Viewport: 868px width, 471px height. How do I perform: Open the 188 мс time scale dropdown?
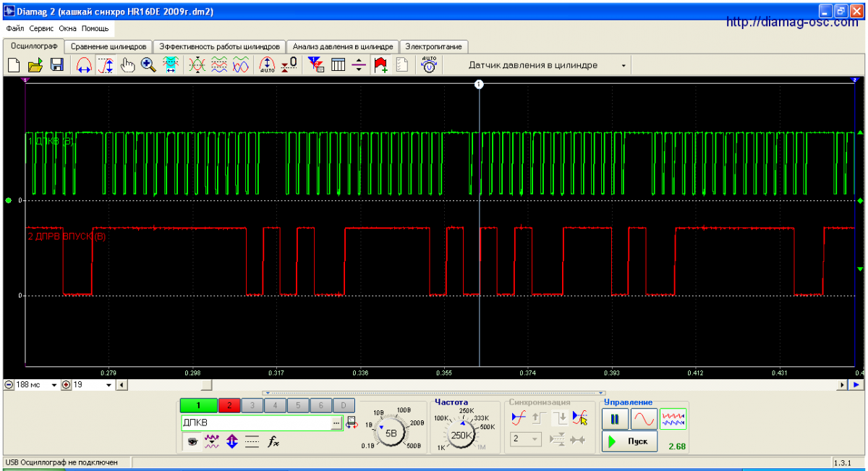pos(54,385)
